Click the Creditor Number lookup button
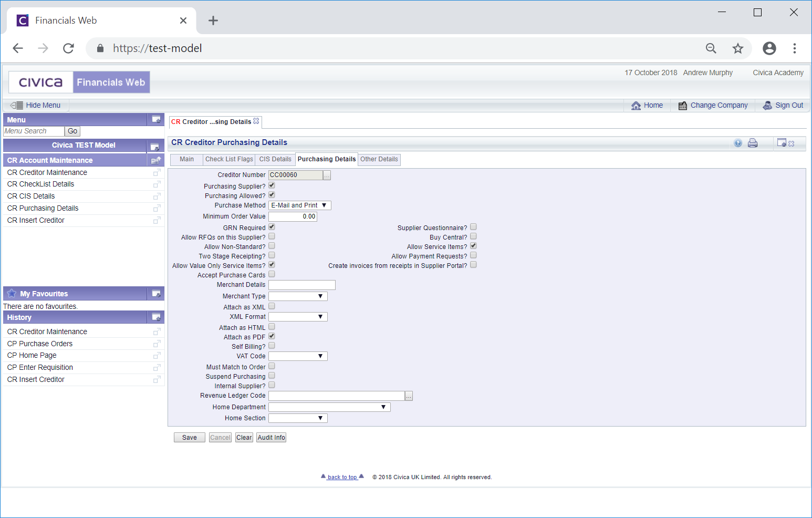Viewport: 812px width, 518px height. click(x=327, y=175)
